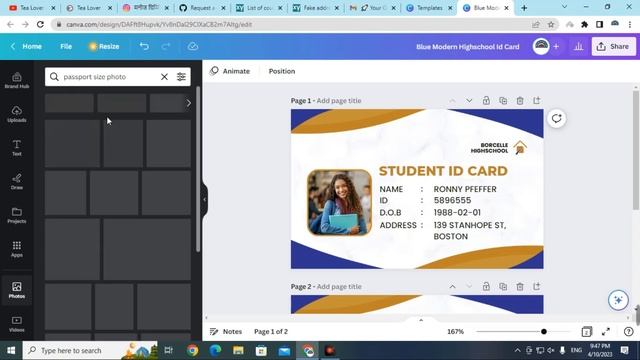Click the redo arrow in top bar
The width and height of the screenshot is (640, 360).
[x=166, y=47]
